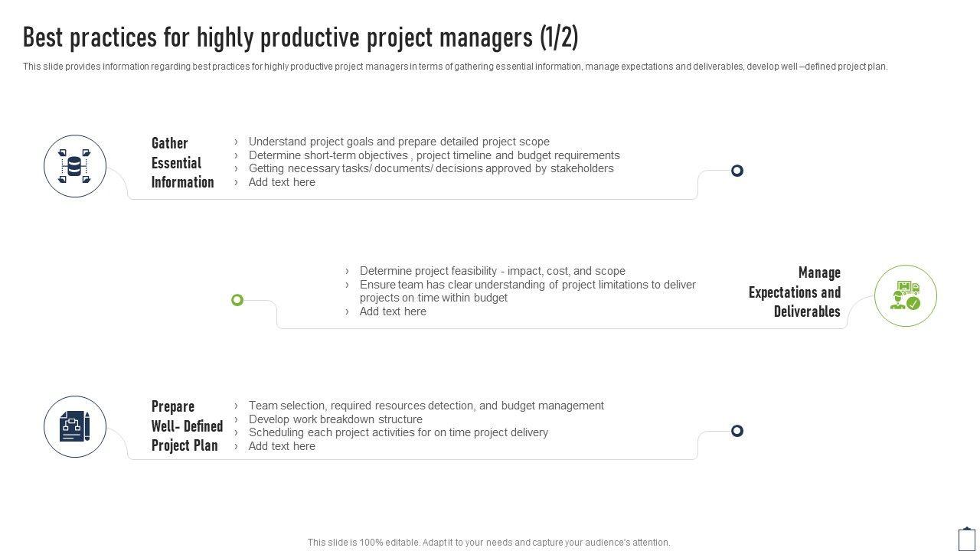
Task: Click the database icon beside Gather Essential Information
Action: point(75,166)
